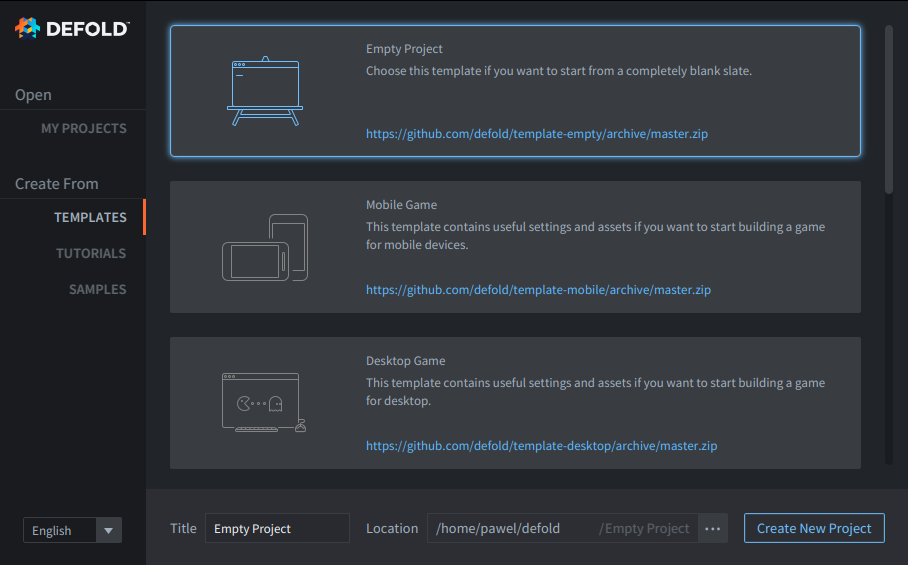Click the language dropdown arrow
The height and width of the screenshot is (565, 908).
tap(109, 531)
